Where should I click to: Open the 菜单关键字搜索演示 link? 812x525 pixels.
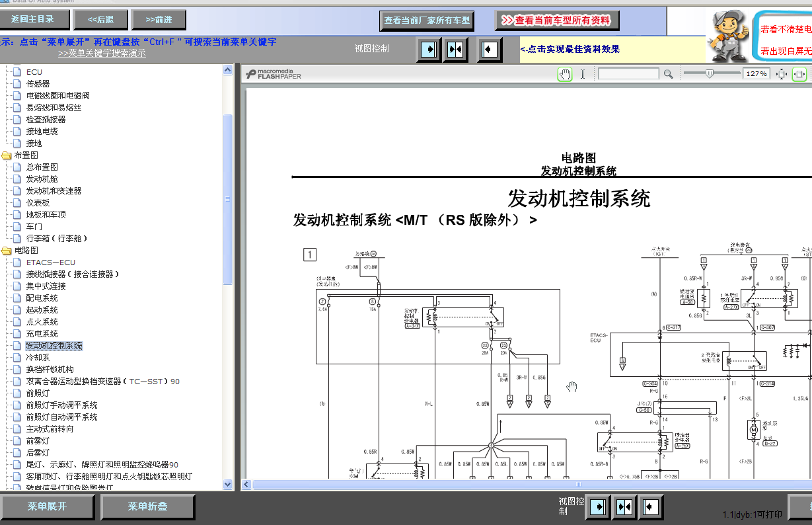click(102, 54)
